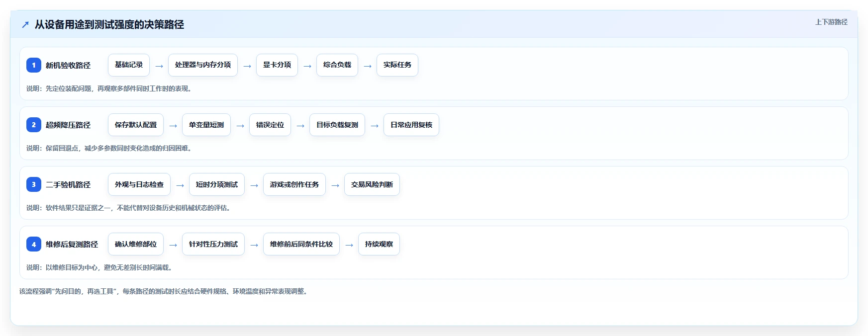Click the 针对性压力测试 step chip
Image resolution: width=868 pixels, height=336 pixels.
click(213, 244)
